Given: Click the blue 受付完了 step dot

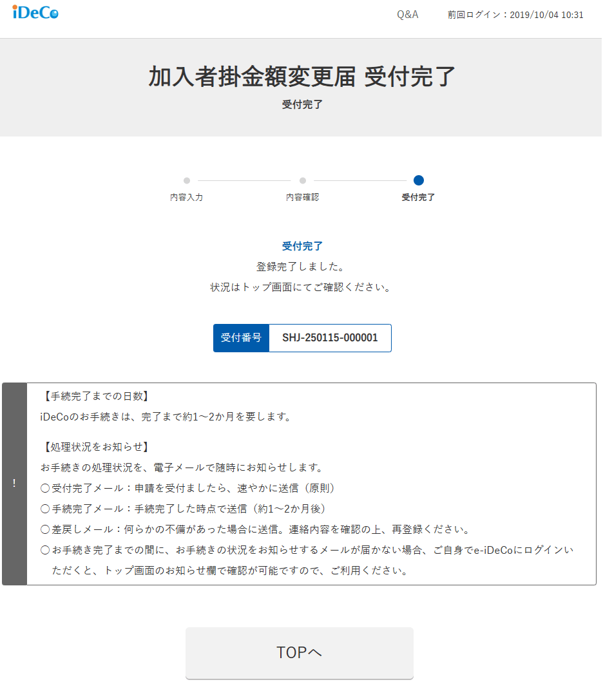Looking at the screenshot, I should click(x=419, y=180).
